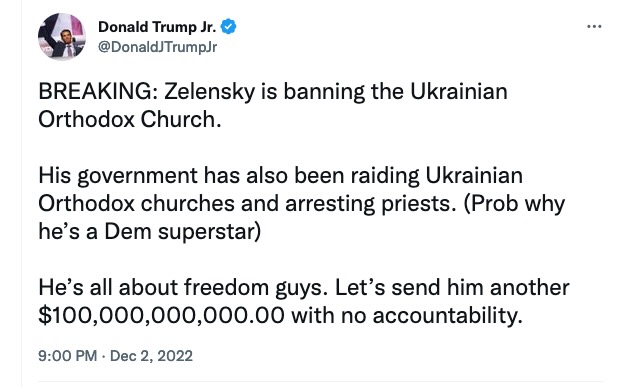Click the sentence 'He's all about freedom guys.'
Screen dimensions: 619x387
[183, 287]
